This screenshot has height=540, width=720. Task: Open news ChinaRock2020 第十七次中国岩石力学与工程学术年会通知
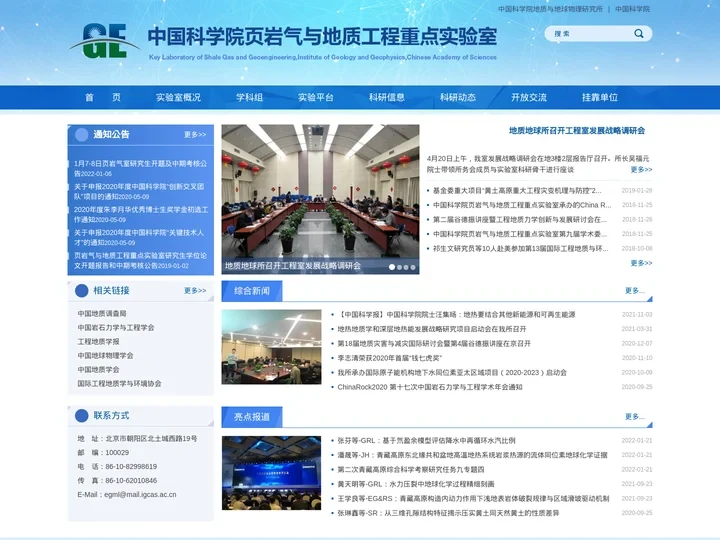point(430,387)
